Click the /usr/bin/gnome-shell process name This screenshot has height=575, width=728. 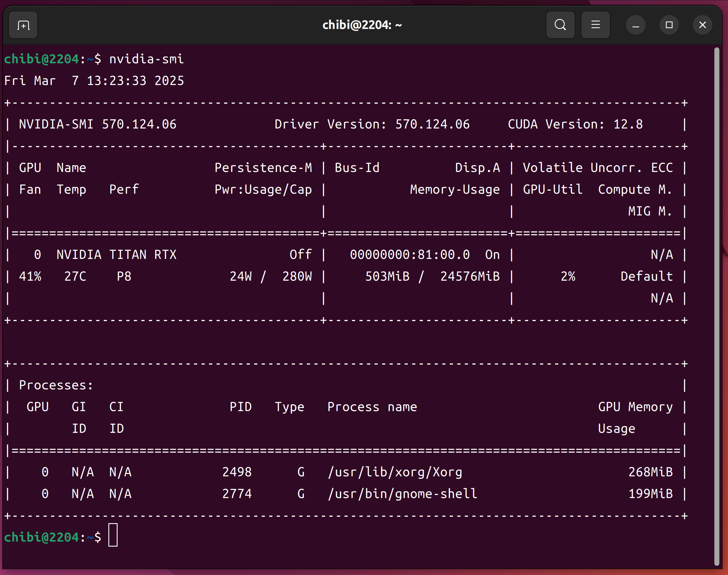pos(403,494)
